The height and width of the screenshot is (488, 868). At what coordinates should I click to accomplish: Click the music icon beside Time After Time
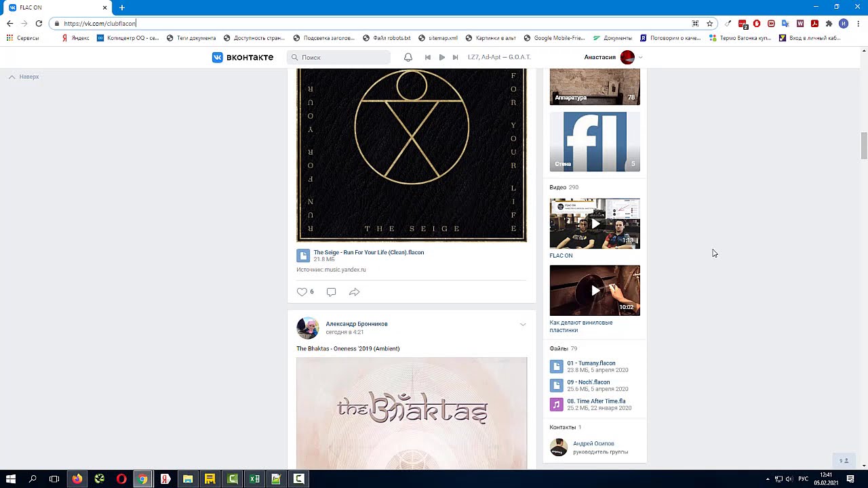pos(557,405)
